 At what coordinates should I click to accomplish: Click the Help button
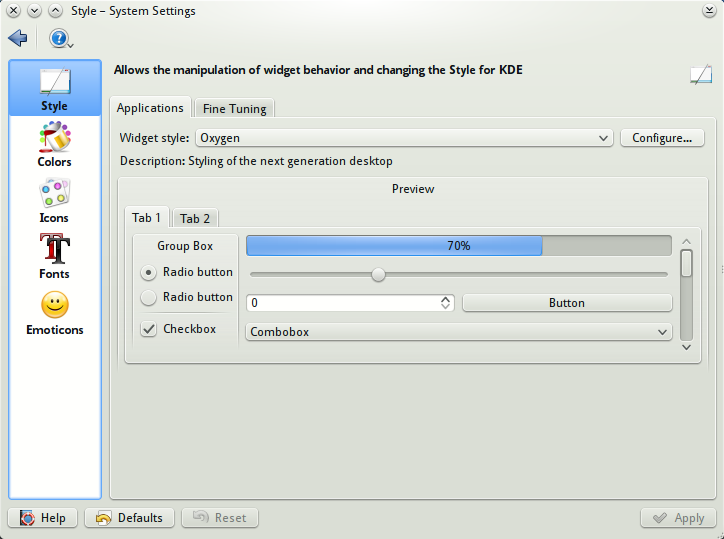(x=42, y=518)
